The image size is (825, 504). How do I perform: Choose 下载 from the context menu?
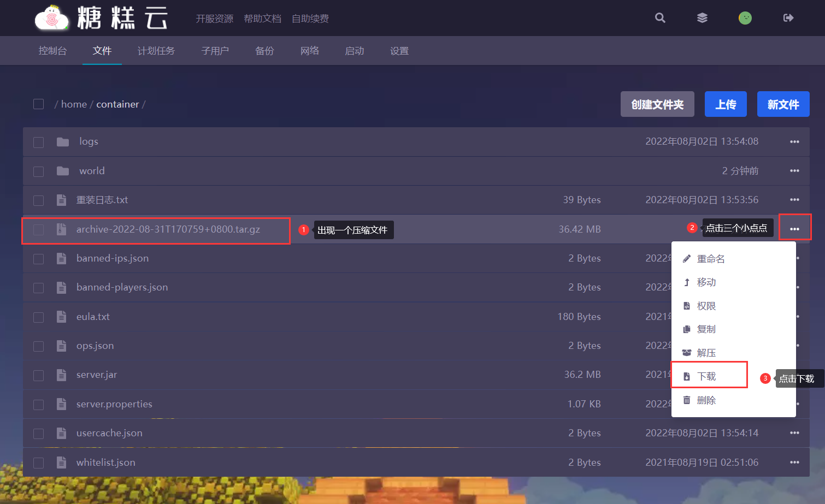(x=706, y=376)
